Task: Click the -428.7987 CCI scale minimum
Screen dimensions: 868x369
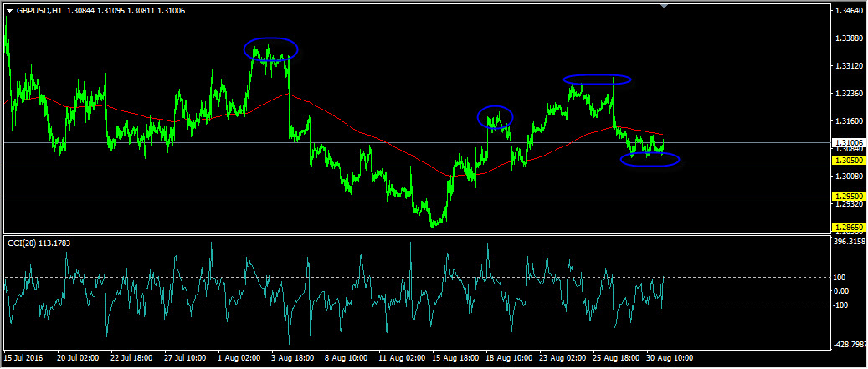Action: tap(851, 344)
